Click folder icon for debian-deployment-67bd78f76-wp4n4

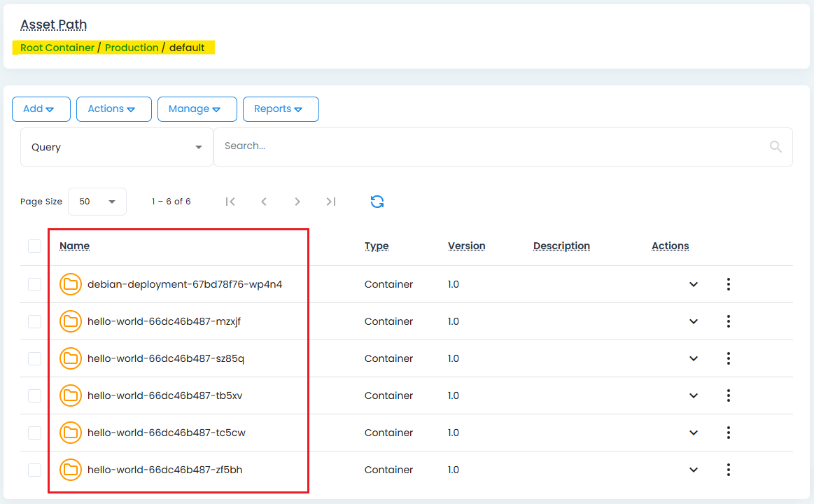click(x=70, y=284)
